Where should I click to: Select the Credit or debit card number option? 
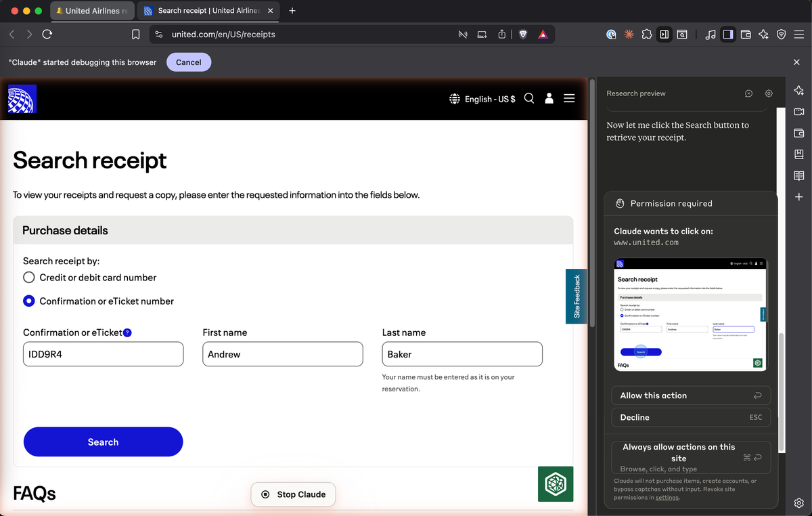[x=29, y=277]
